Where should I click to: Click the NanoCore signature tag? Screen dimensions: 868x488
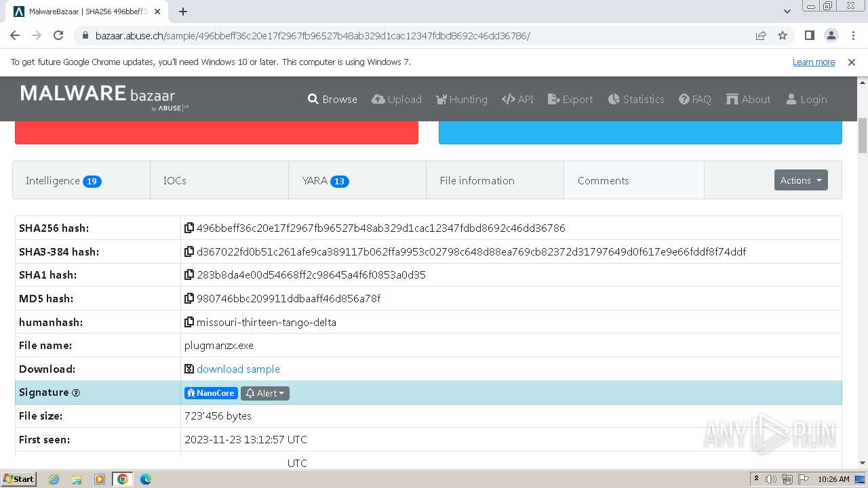coord(211,393)
